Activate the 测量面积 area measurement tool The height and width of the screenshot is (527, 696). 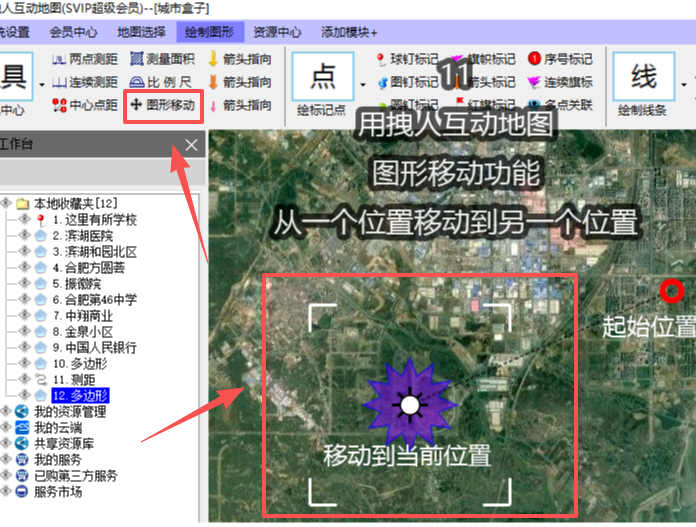[x=164, y=60]
